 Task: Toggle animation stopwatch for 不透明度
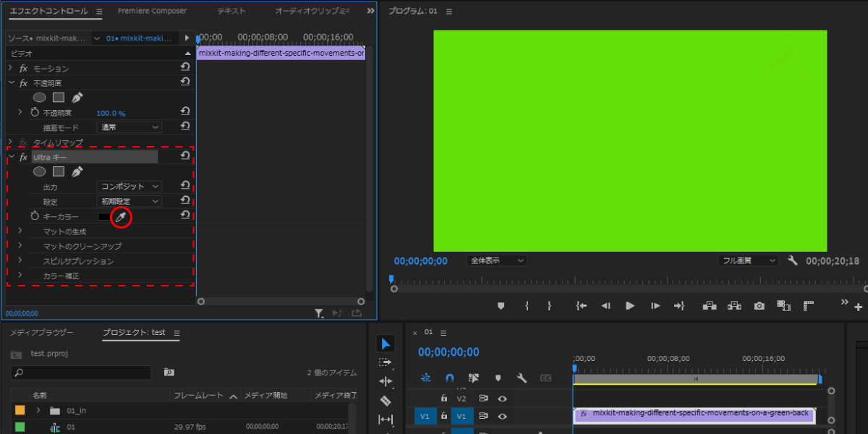(34, 113)
